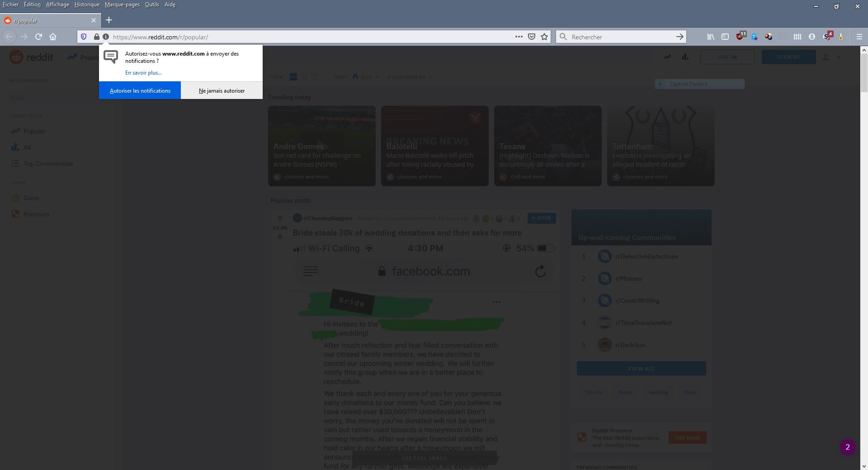
Task: Open the colored spheres extension icon
Action: [769, 37]
